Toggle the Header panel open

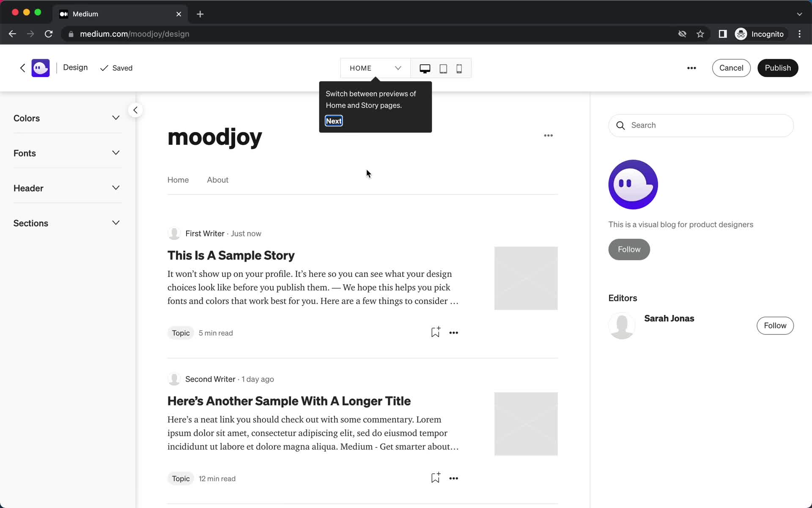[67, 188]
